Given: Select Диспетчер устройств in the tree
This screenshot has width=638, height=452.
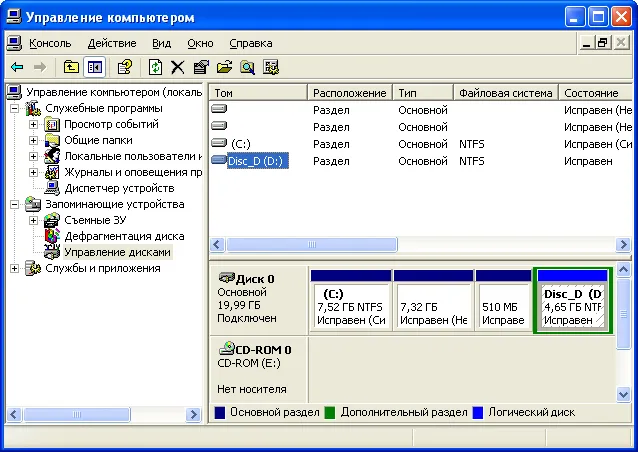Looking at the screenshot, I should 119,188.
